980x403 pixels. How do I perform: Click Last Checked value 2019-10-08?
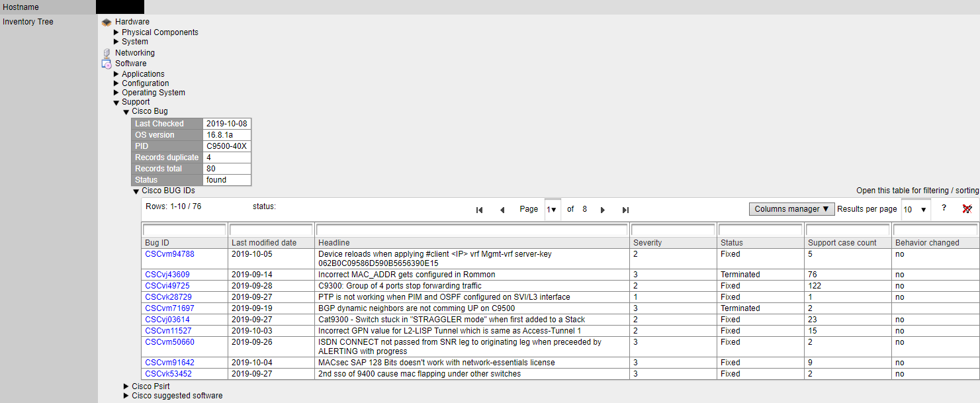coord(227,124)
